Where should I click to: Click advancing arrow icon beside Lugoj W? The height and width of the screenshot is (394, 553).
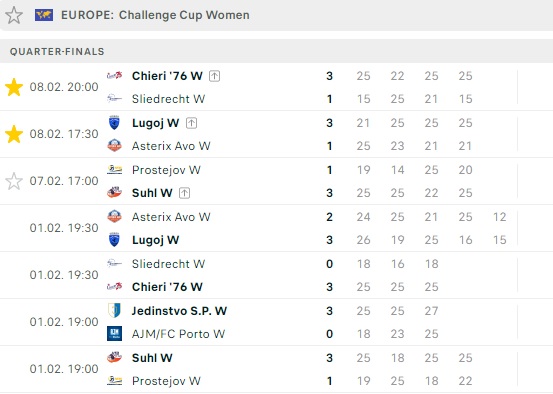click(191, 123)
